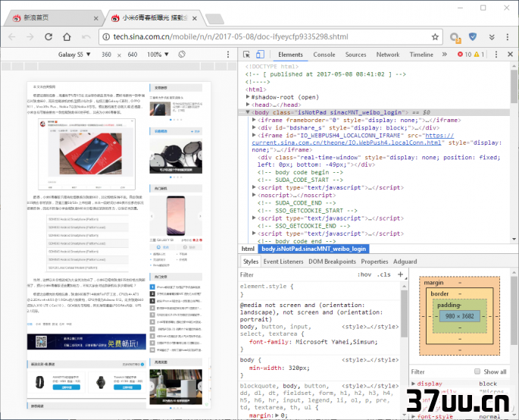Change the 100% zoom dropdown
This screenshot has height=420, width=519.
(158, 55)
